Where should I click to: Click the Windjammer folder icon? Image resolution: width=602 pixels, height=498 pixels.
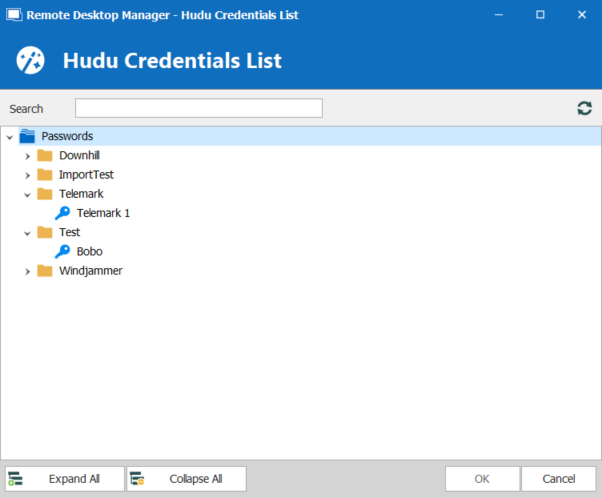pyautogui.click(x=45, y=270)
